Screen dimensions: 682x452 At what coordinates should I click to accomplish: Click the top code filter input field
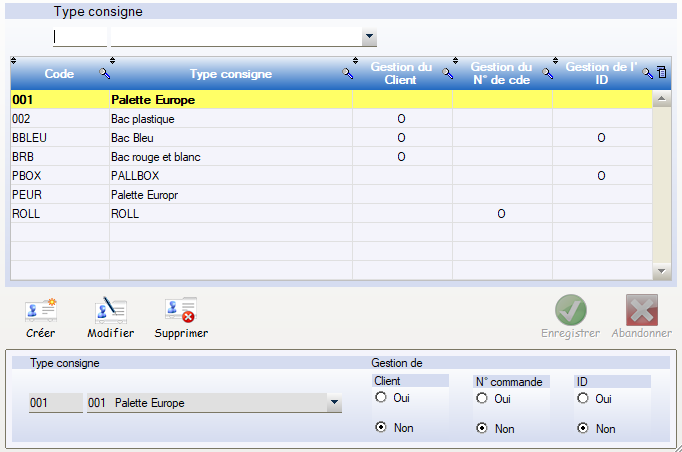(x=80, y=37)
